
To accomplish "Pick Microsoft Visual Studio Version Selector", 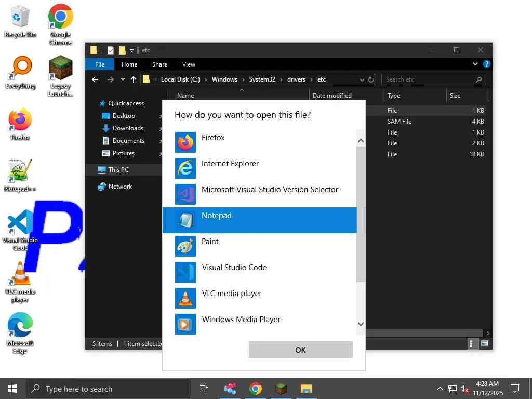I will [x=260, y=194].
